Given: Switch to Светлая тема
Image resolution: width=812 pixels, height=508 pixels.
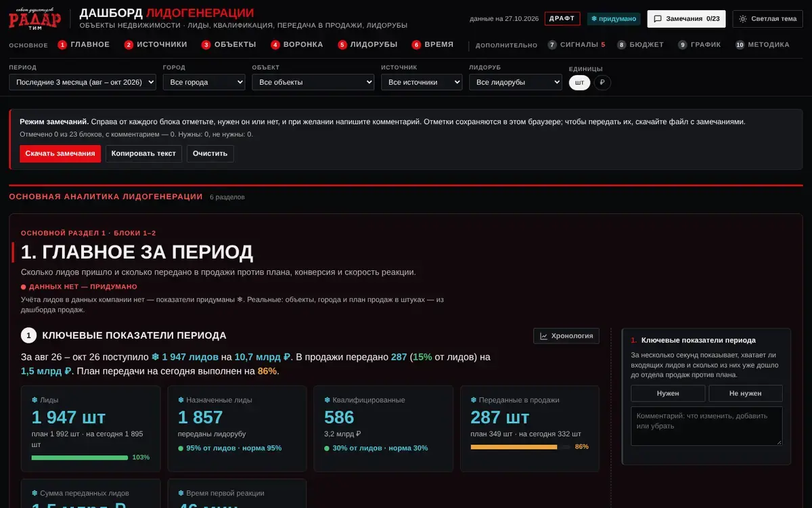Looking at the screenshot, I should click(769, 19).
